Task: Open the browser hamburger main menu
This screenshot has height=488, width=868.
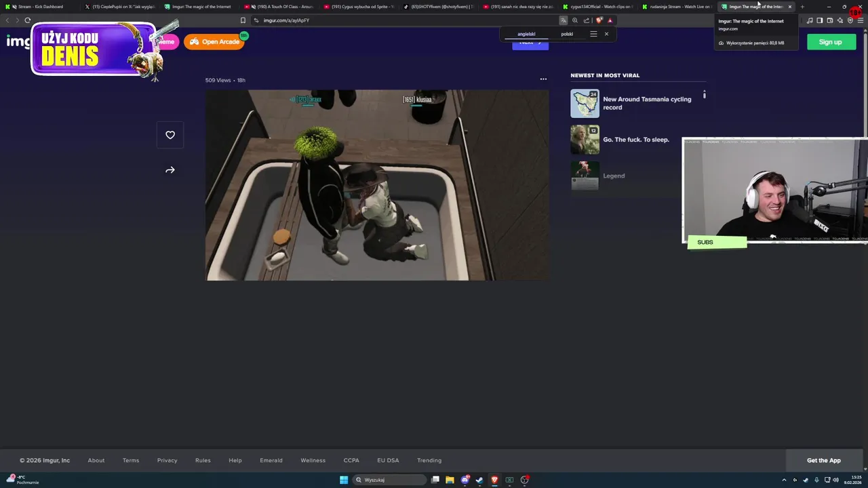Action: coord(861,20)
